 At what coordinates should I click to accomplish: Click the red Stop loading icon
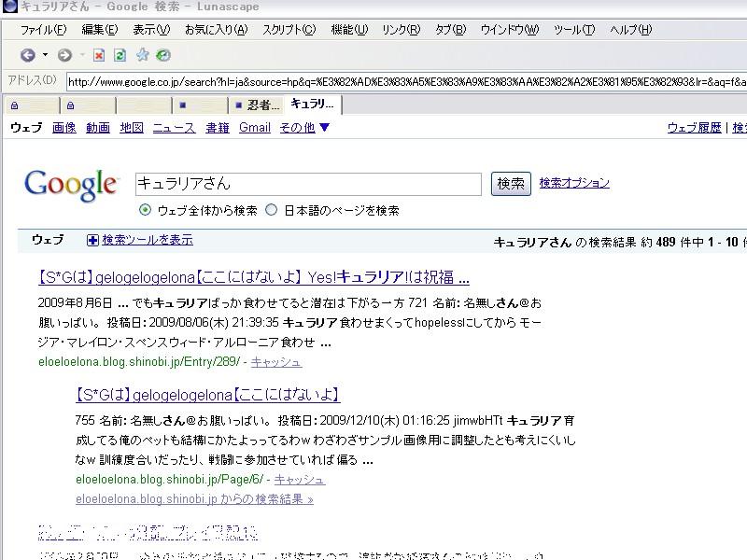[x=99, y=55]
